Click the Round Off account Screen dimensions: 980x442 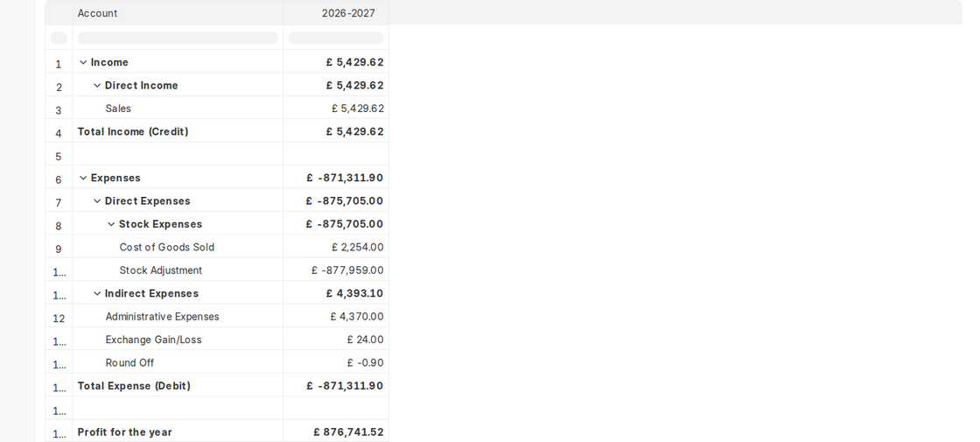[x=129, y=363]
